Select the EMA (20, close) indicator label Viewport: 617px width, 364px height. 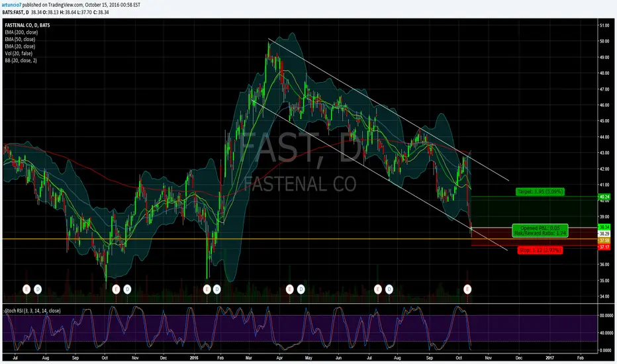point(20,46)
